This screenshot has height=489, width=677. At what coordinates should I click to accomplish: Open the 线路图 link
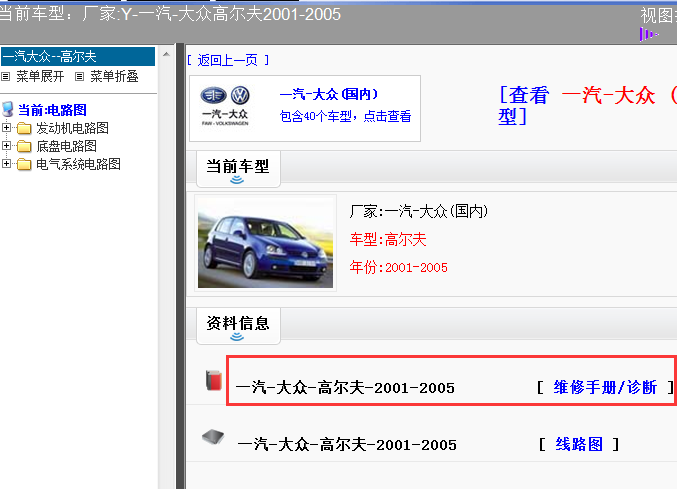[x=579, y=444]
